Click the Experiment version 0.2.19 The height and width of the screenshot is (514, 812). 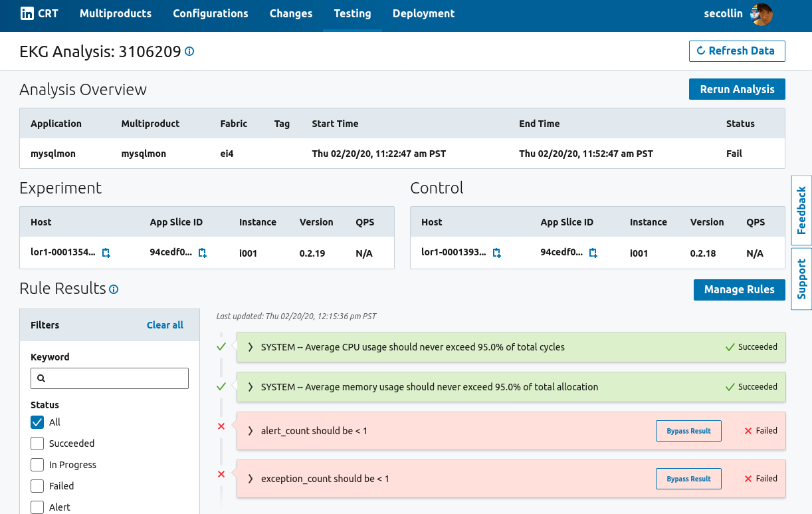(x=312, y=253)
